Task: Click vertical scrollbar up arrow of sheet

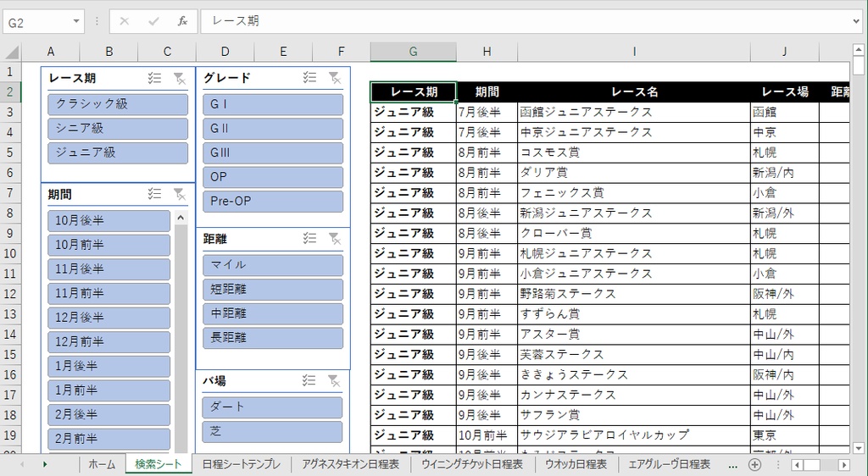Action: [x=859, y=50]
